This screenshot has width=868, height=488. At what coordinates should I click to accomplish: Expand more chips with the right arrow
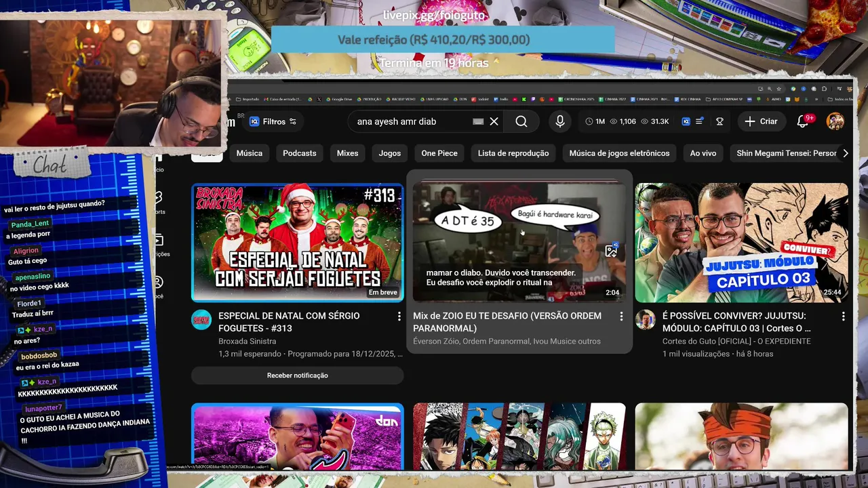pos(845,153)
